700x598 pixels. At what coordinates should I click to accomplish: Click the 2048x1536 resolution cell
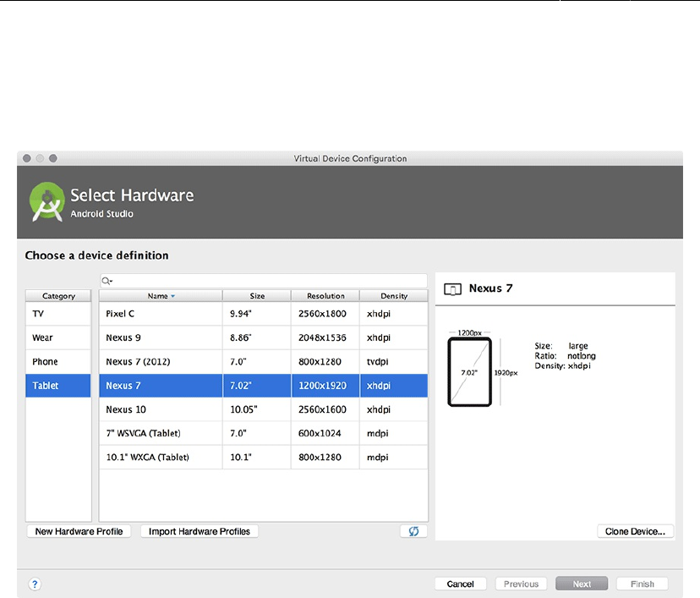tap(325, 337)
